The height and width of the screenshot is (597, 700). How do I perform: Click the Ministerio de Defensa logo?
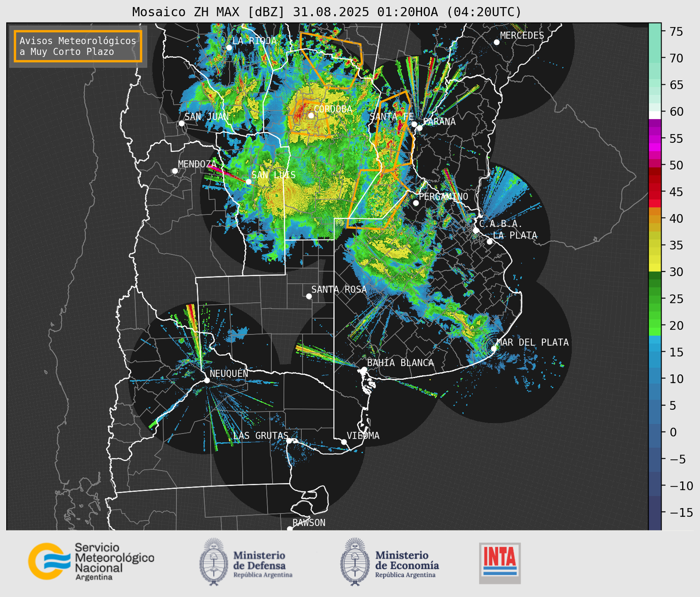pos(246,562)
